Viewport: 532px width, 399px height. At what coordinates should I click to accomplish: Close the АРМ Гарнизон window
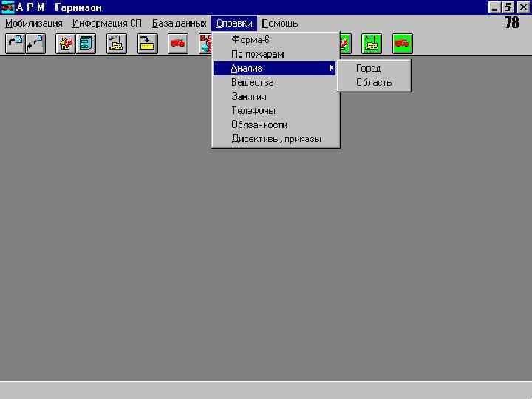(524, 7)
